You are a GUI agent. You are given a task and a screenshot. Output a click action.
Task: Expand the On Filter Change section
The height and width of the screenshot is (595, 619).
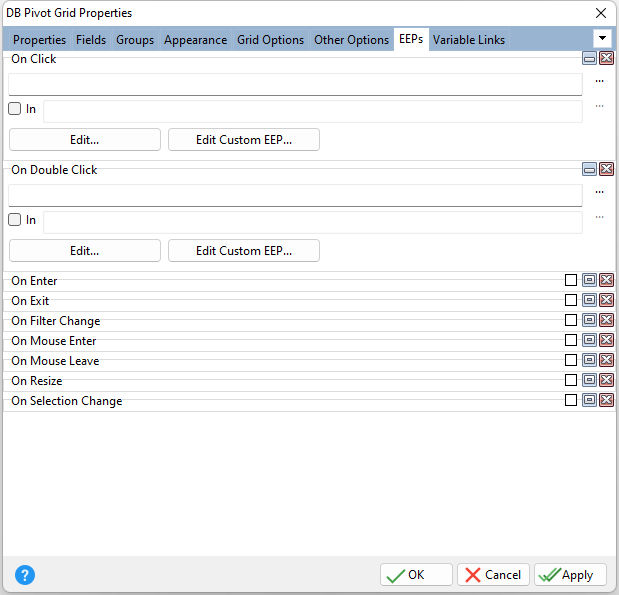click(x=589, y=320)
